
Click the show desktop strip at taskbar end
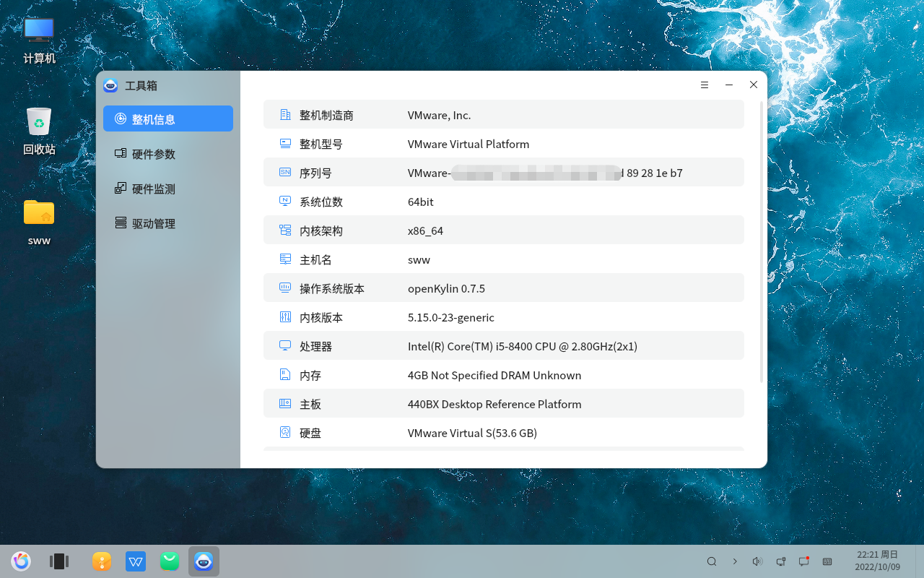[920, 561]
